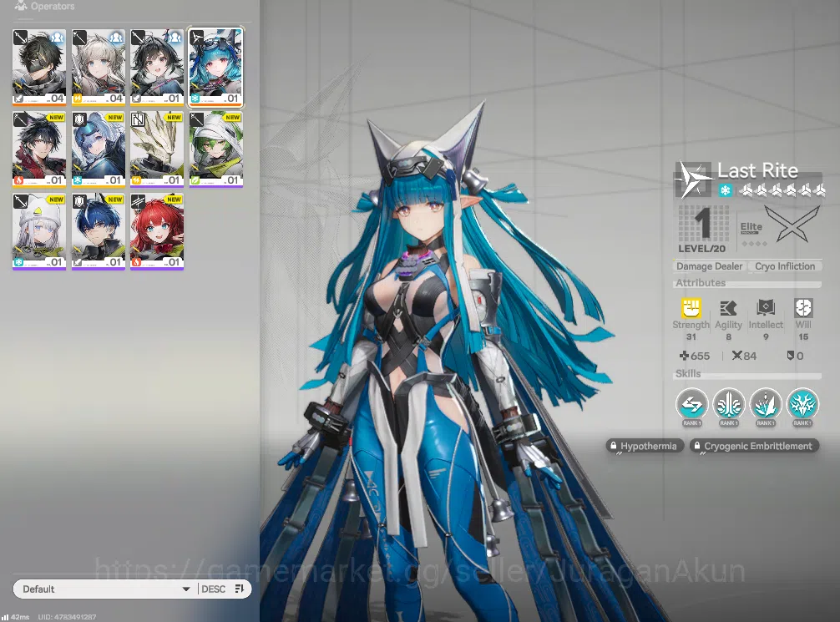Click the attack value 84

click(744, 356)
